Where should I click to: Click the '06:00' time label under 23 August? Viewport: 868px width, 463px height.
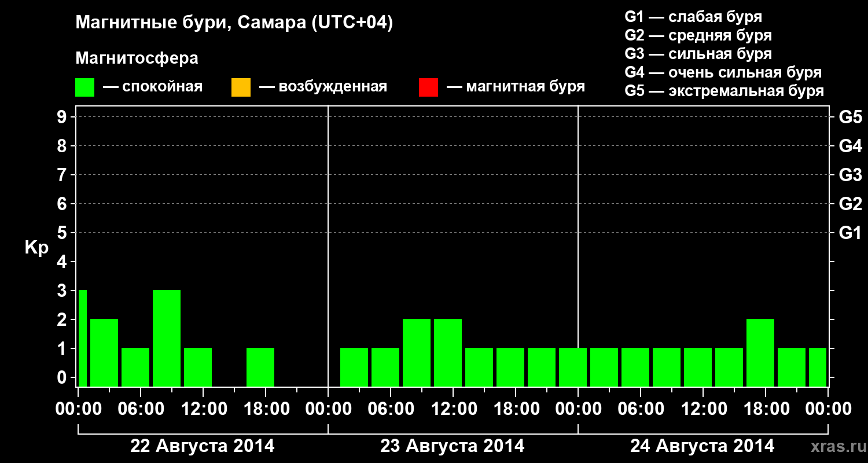pos(391,409)
